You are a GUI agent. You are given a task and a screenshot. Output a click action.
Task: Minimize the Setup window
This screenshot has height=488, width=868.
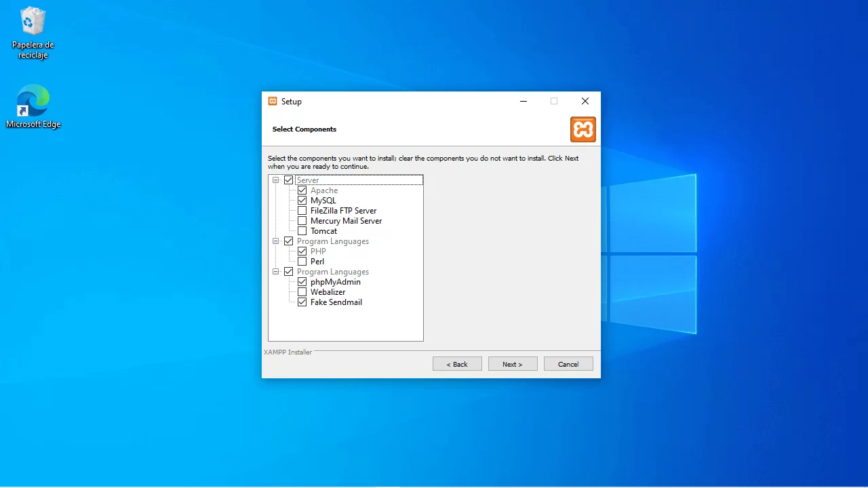[x=524, y=102]
